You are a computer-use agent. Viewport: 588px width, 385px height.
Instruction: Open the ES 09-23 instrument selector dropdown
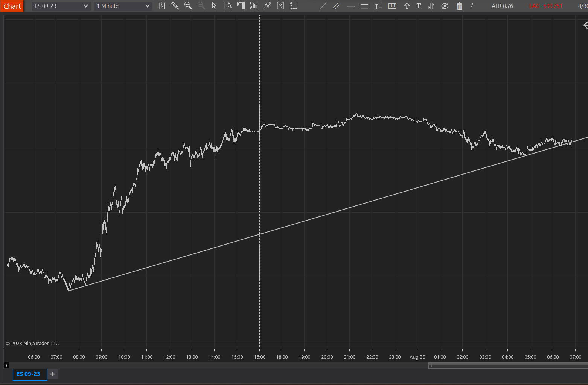61,6
